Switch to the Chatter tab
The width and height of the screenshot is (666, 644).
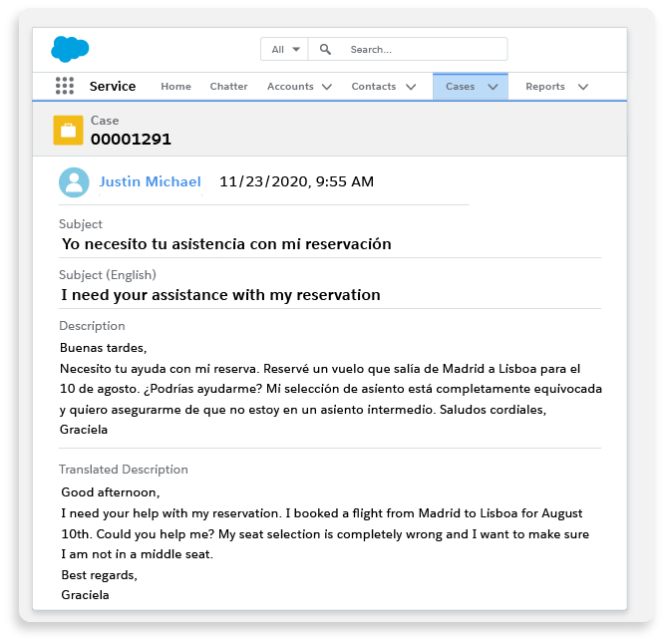[x=228, y=87]
